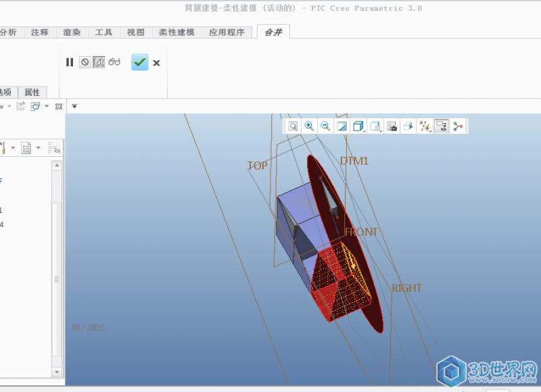Screen dimensions: 541x392
Task: Toggle the annotation display eye icon
Action: pos(442,126)
